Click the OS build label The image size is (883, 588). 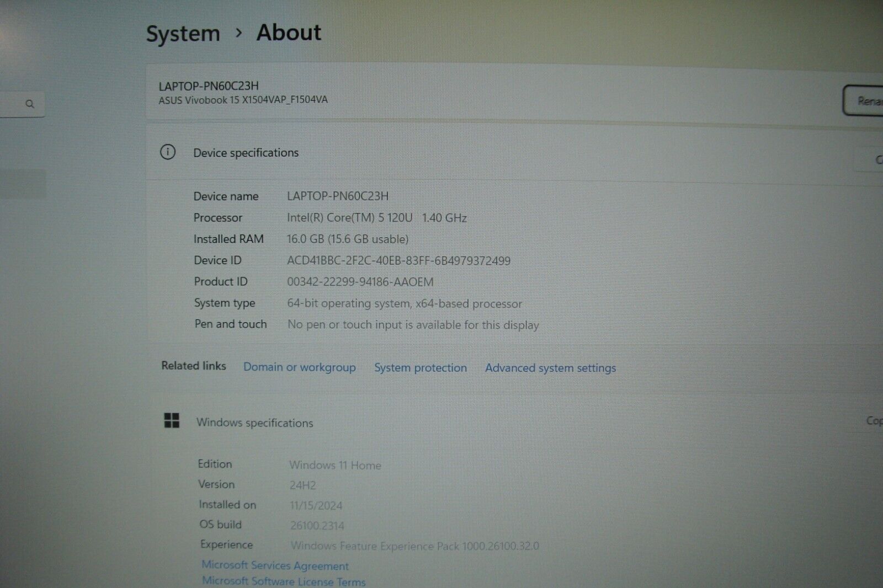(221, 525)
